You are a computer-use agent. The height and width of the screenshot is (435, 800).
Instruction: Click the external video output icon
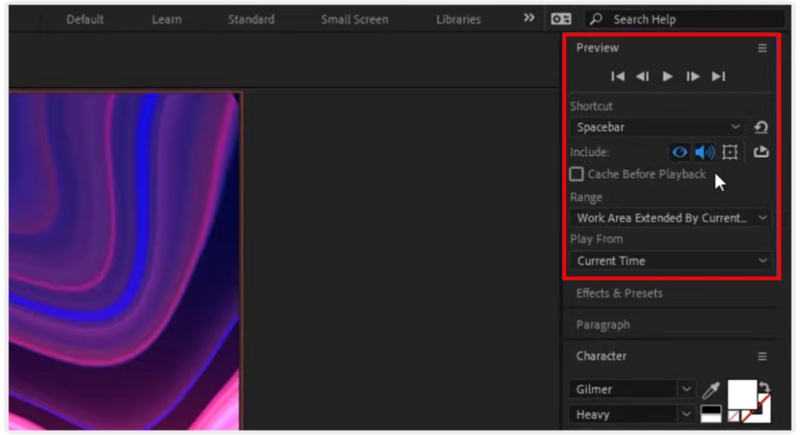[x=761, y=151]
